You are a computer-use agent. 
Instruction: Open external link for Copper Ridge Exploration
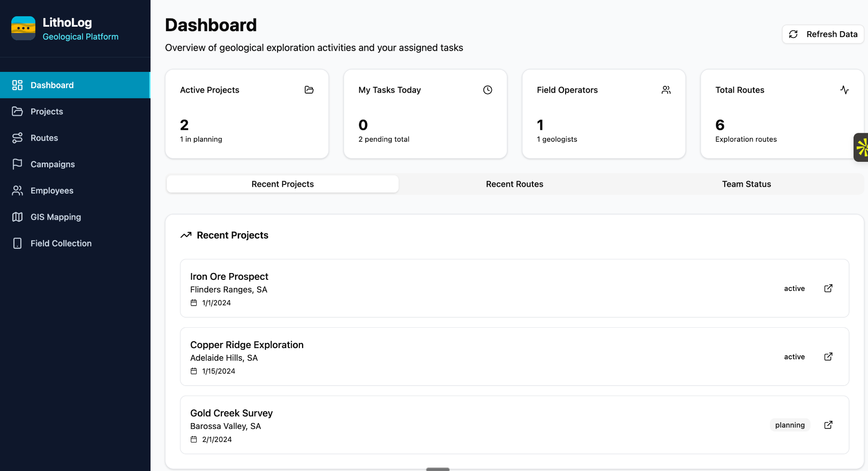click(x=828, y=357)
